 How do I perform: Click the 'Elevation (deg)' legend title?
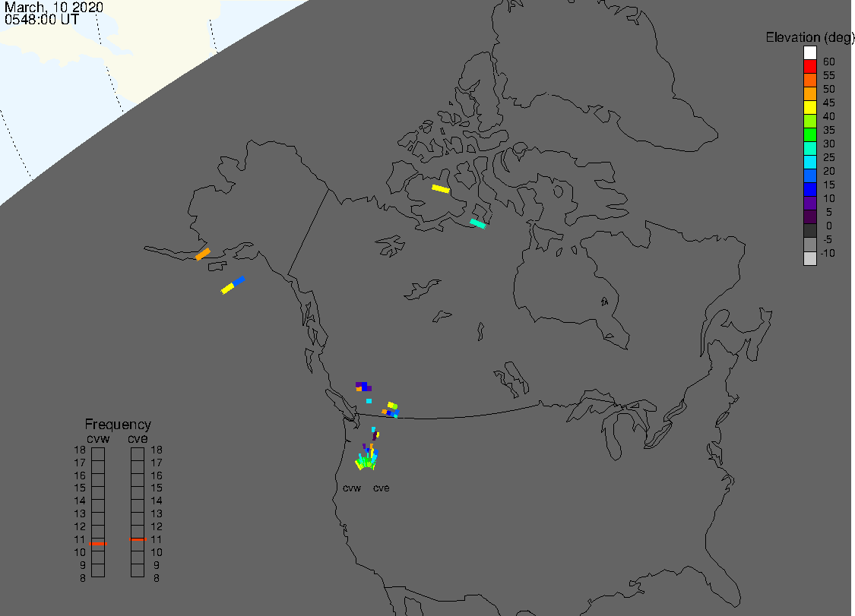(809, 38)
